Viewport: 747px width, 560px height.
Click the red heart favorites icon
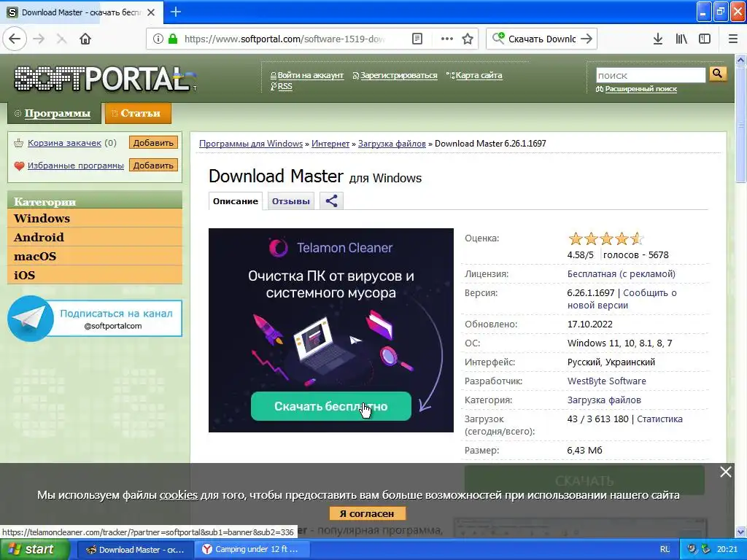(x=19, y=166)
